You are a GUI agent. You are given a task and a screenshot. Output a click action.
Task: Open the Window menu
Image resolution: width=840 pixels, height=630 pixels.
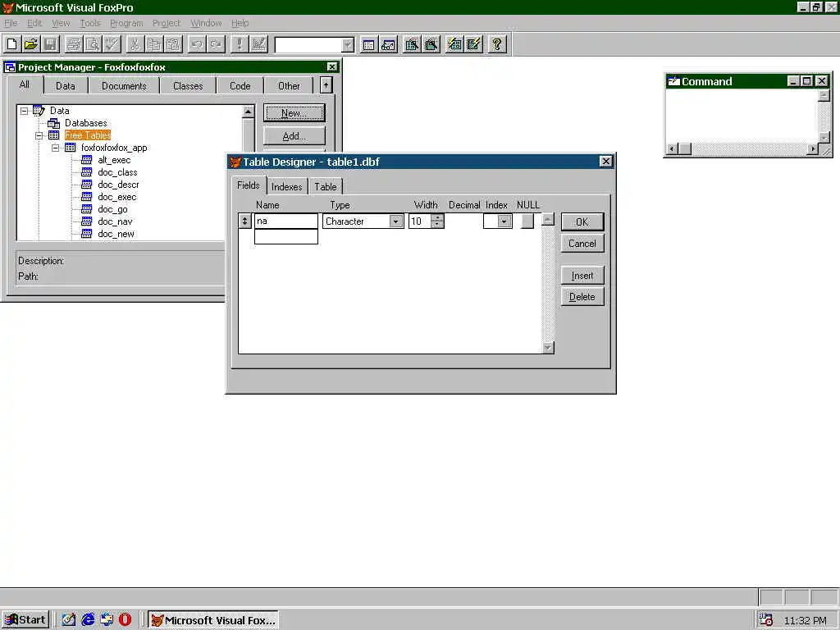click(206, 23)
